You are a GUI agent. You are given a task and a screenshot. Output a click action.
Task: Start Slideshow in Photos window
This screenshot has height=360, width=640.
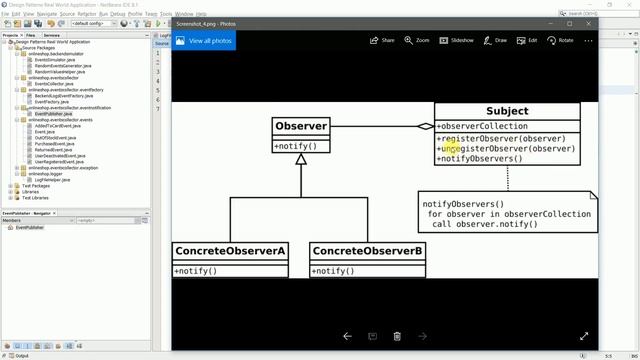point(456,40)
